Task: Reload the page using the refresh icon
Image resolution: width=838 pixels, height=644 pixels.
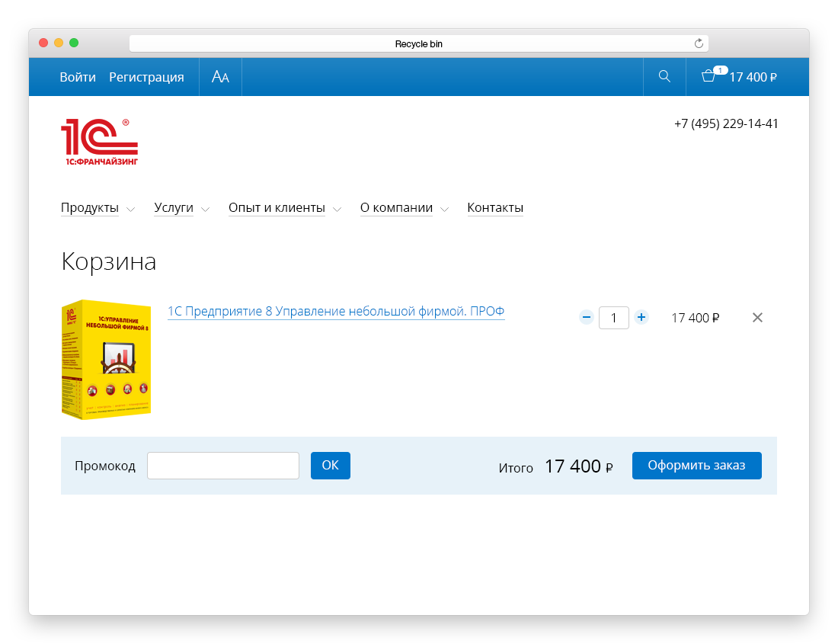Action: click(699, 44)
